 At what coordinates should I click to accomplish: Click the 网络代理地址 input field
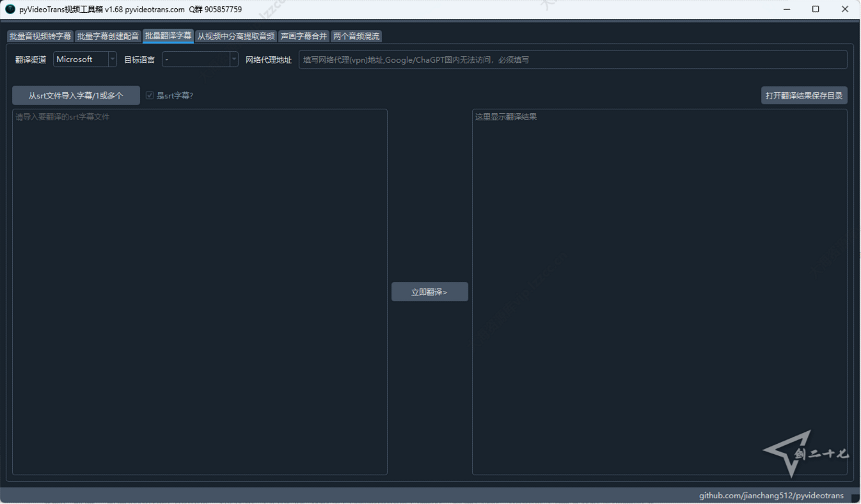click(573, 59)
